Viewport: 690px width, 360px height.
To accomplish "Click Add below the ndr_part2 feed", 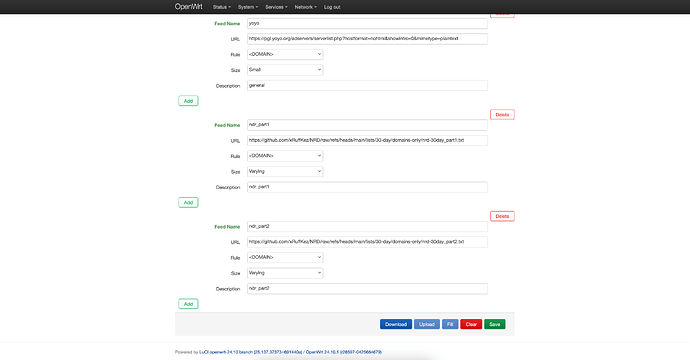I will (188, 304).
